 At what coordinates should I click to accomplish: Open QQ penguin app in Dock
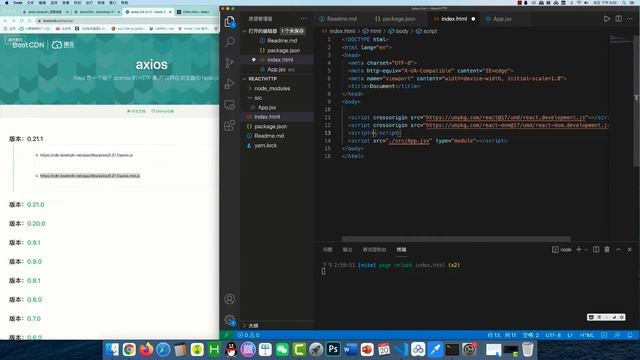tap(231, 350)
